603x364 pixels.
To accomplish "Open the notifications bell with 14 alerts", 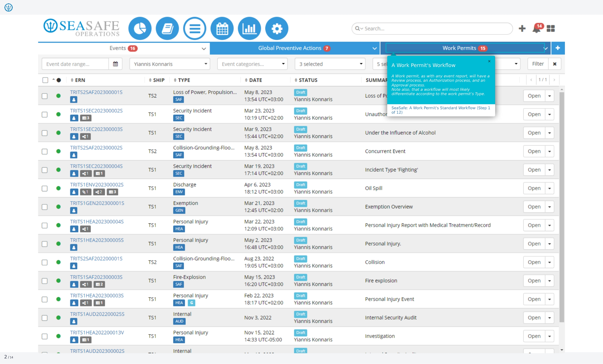I will pyautogui.click(x=537, y=28).
